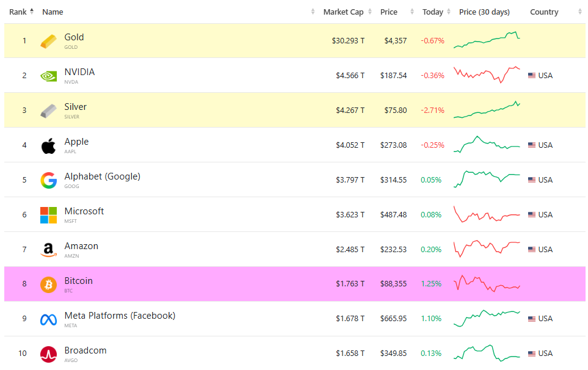The image size is (588, 370).
Task: Sort by Market Cap column header
Action: [343, 12]
